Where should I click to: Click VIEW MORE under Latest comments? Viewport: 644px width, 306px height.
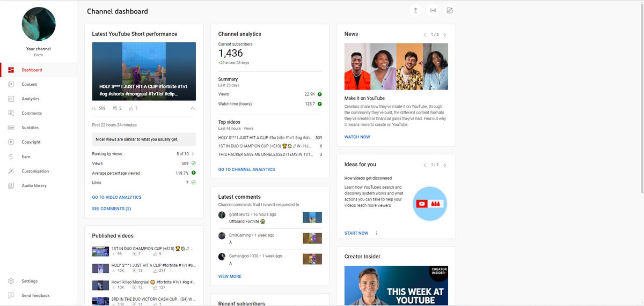230,277
